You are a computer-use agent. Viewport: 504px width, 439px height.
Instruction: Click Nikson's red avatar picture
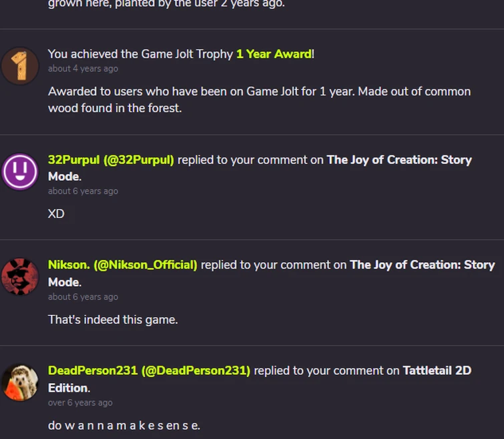click(20, 276)
